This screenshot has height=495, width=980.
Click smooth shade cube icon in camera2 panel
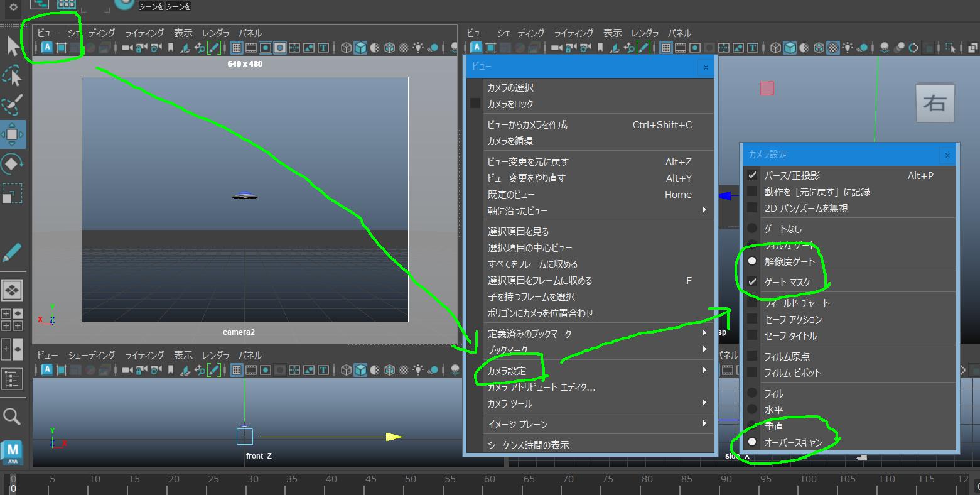(360, 48)
